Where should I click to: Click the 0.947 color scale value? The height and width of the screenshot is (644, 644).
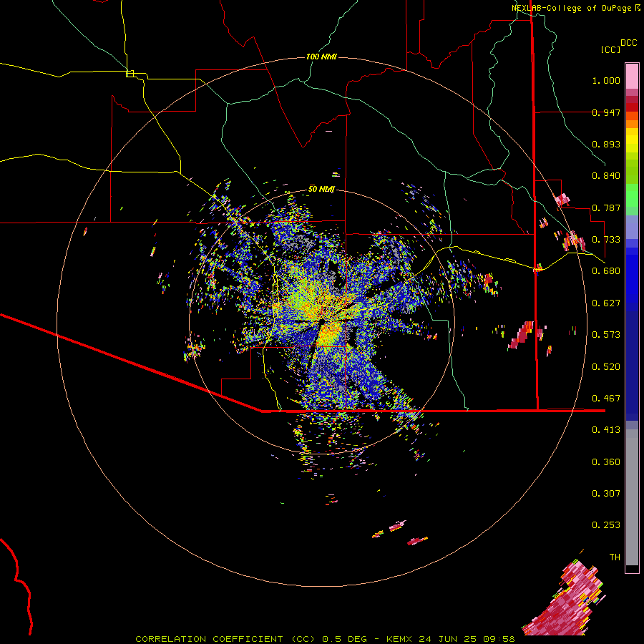pyautogui.click(x=606, y=112)
